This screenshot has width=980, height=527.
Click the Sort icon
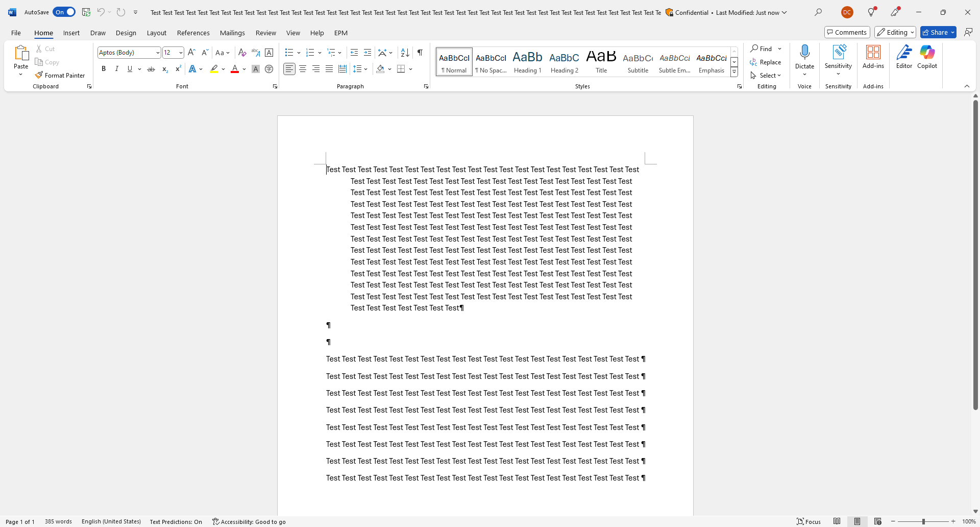click(405, 53)
